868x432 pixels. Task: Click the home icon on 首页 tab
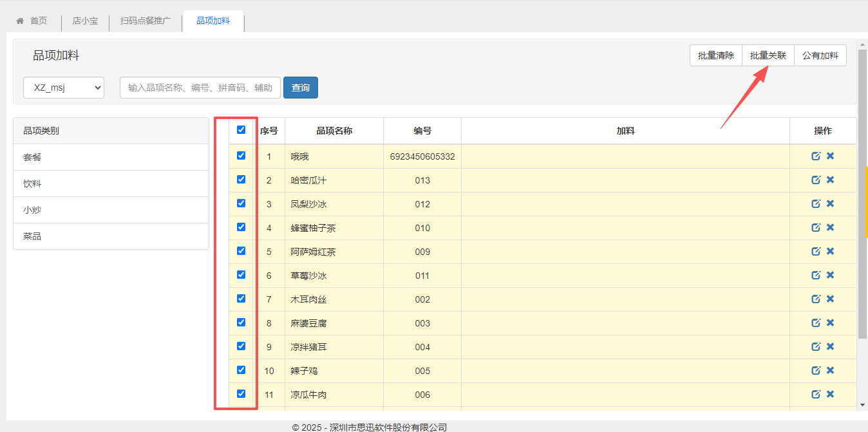pyautogui.click(x=20, y=21)
